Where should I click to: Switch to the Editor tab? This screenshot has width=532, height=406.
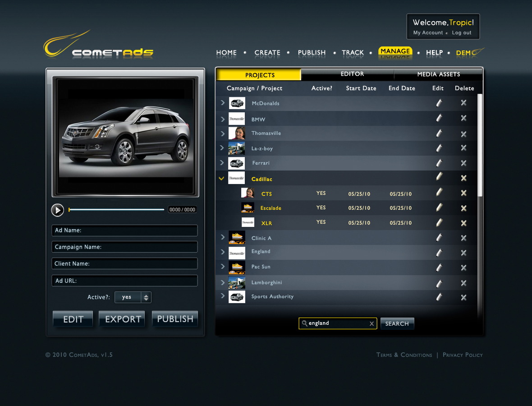[x=348, y=74]
